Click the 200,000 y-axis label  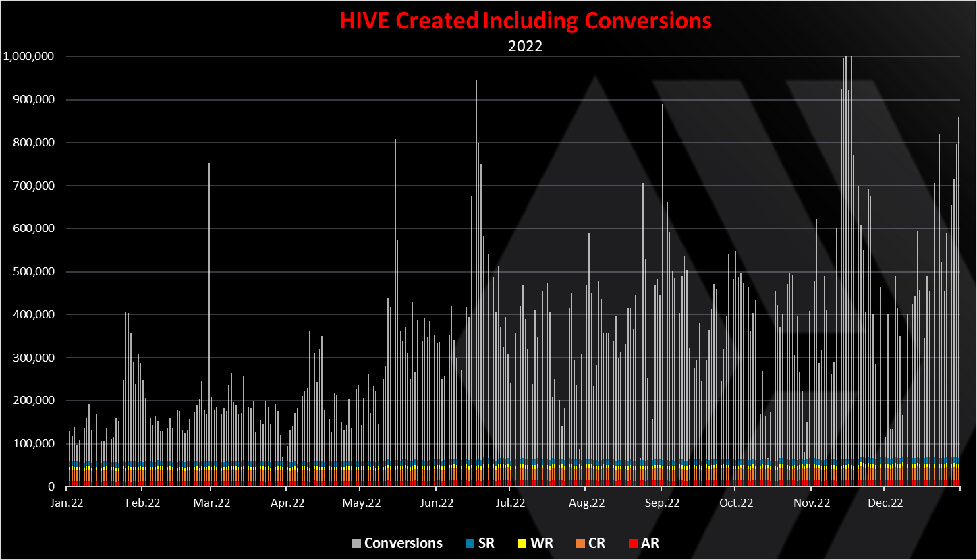tap(34, 401)
